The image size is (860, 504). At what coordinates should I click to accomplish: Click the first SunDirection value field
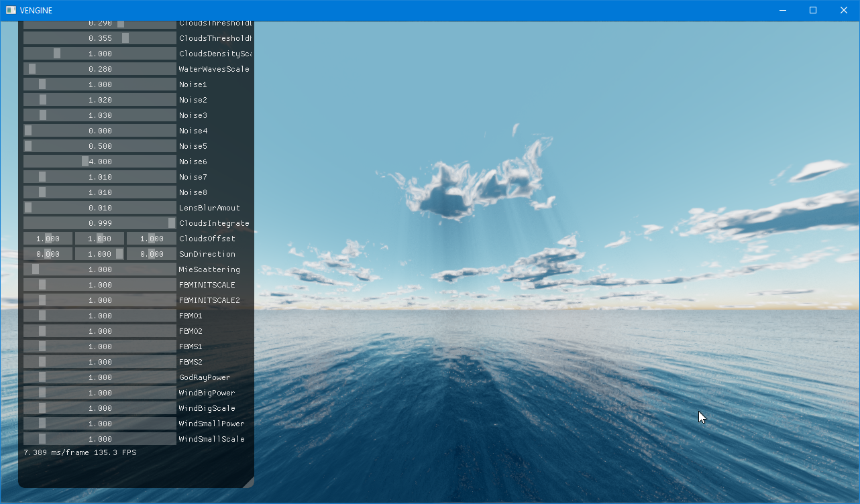[x=48, y=254]
